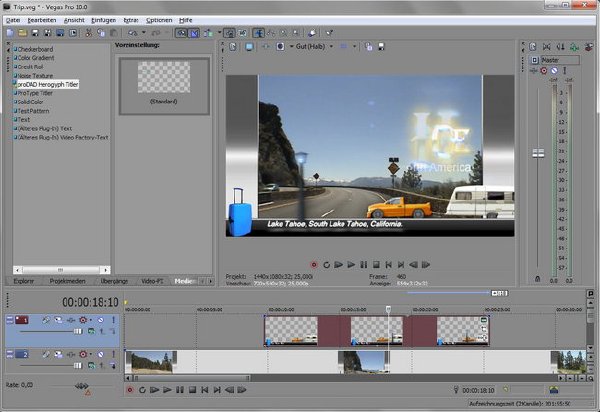
Task: Open the Optionen menu
Action: coord(159,20)
